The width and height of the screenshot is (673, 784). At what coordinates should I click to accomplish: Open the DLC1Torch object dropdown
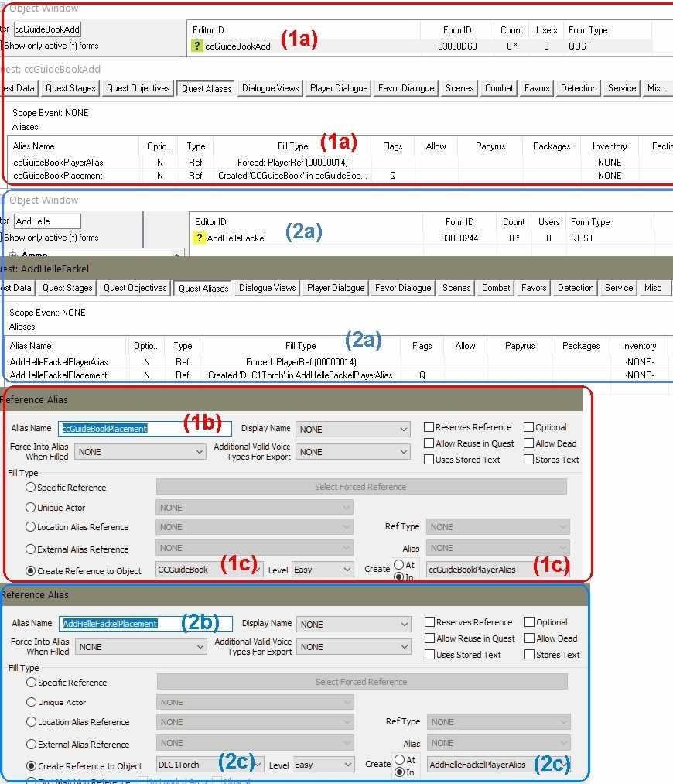pyautogui.click(x=258, y=765)
